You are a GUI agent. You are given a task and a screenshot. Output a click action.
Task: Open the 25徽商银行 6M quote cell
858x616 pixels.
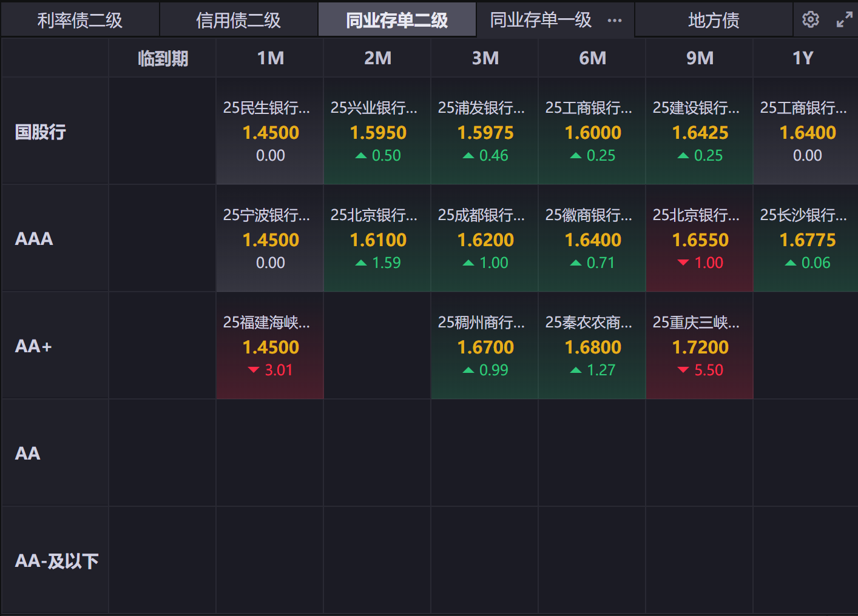click(x=592, y=238)
